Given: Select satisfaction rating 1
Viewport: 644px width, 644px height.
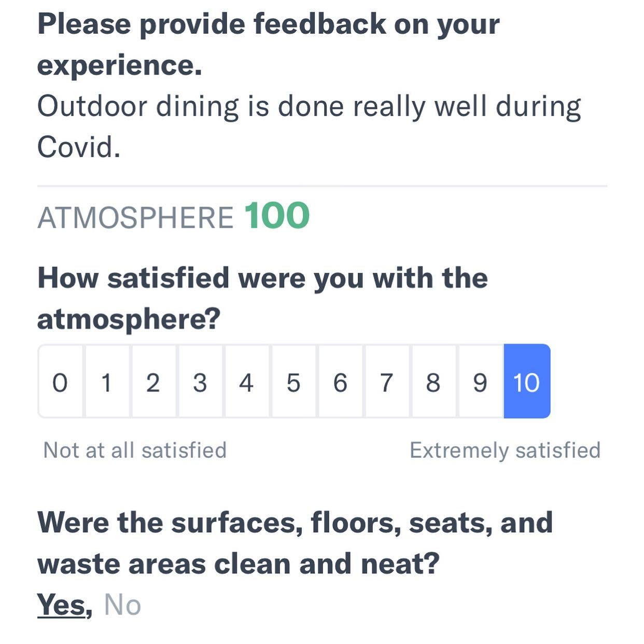Looking at the screenshot, I should pyautogui.click(x=107, y=381).
